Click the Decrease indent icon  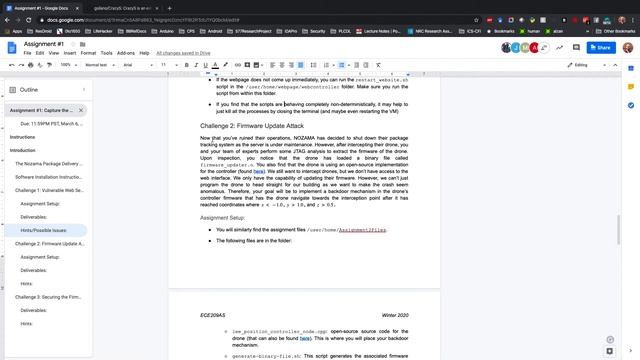(x=356, y=65)
